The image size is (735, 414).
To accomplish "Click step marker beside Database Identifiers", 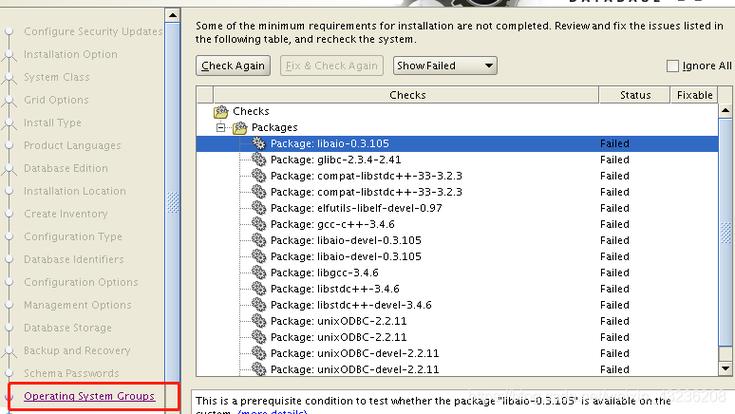I will point(9,259).
